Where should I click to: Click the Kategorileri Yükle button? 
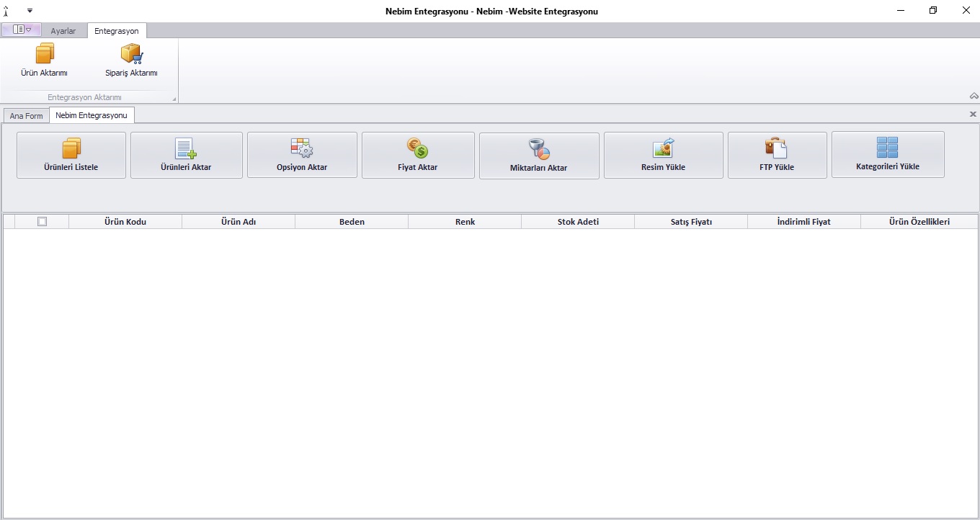click(888, 154)
